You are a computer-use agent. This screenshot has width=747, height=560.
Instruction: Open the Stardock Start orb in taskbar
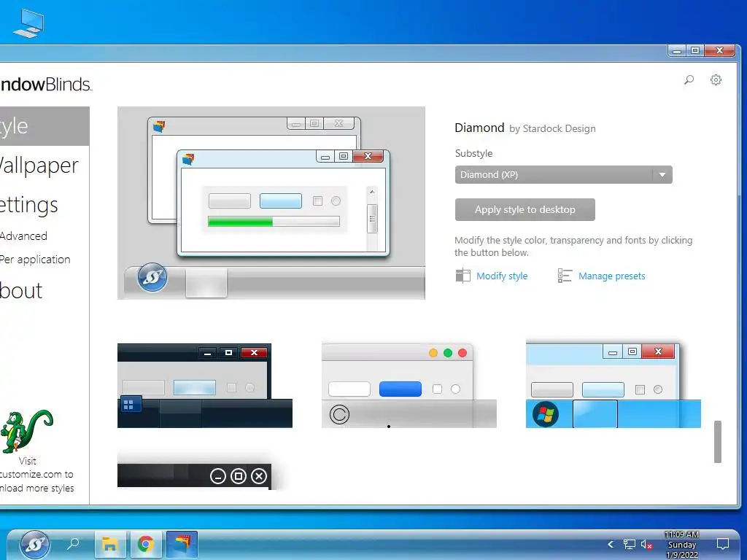35,544
